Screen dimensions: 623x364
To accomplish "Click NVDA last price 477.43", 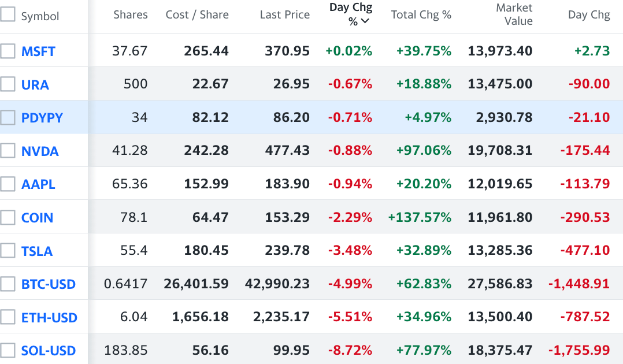I will (287, 150).
